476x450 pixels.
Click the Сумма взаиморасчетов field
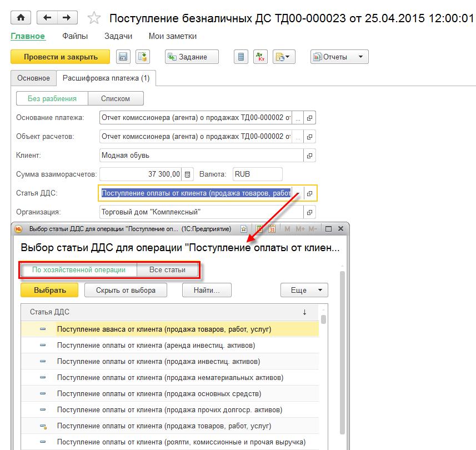click(x=141, y=174)
